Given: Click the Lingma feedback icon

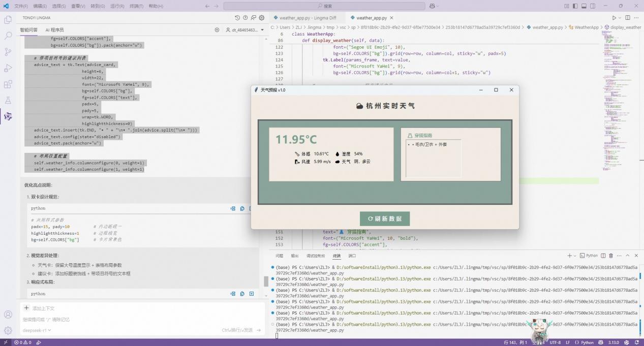Looking at the screenshot, I should coord(254,18).
